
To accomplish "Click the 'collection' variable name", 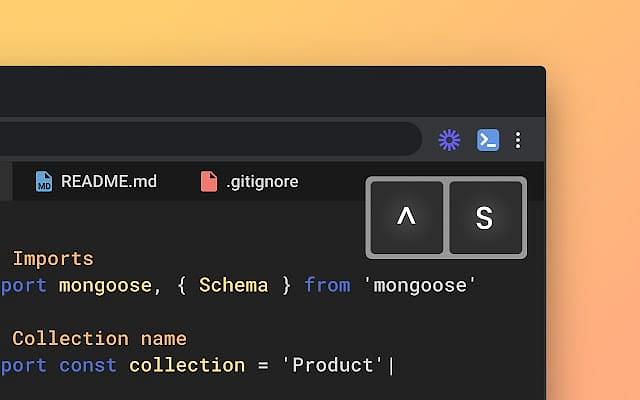I will pos(187,365).
